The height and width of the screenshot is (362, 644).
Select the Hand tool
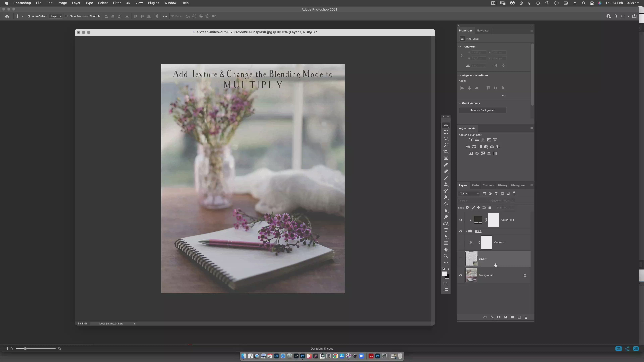446,250
